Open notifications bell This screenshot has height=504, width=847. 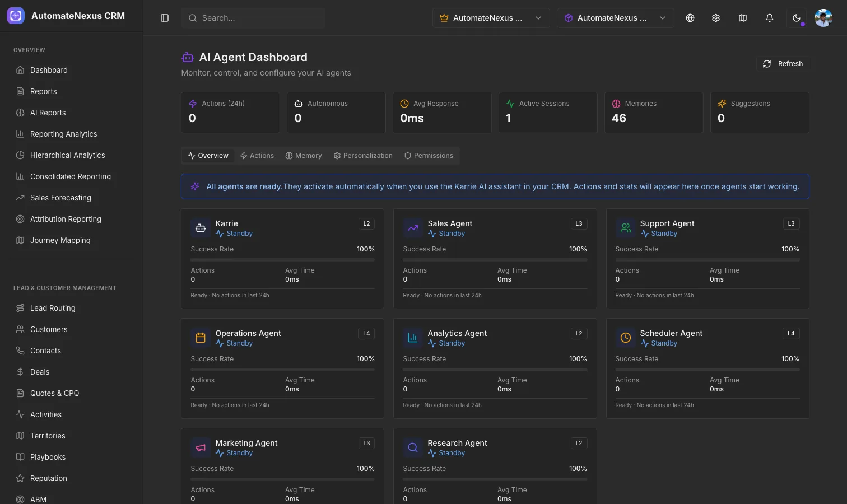(x=770, y=18)
